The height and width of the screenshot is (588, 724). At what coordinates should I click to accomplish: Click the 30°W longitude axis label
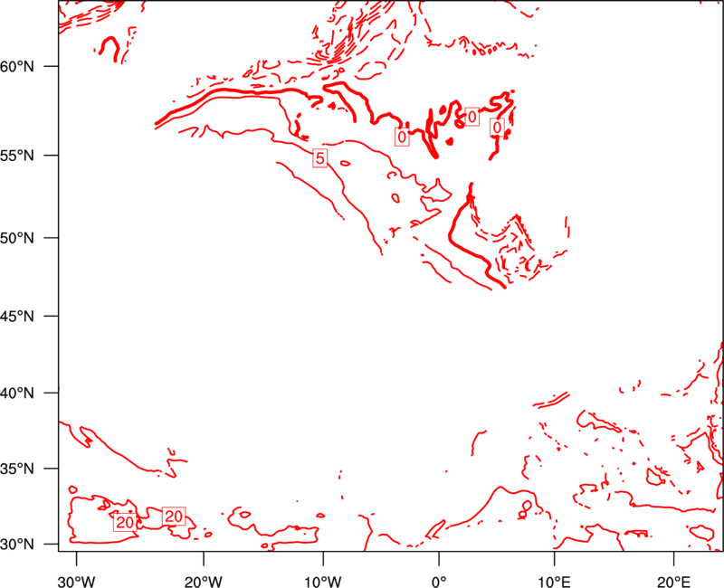point(76,582)
